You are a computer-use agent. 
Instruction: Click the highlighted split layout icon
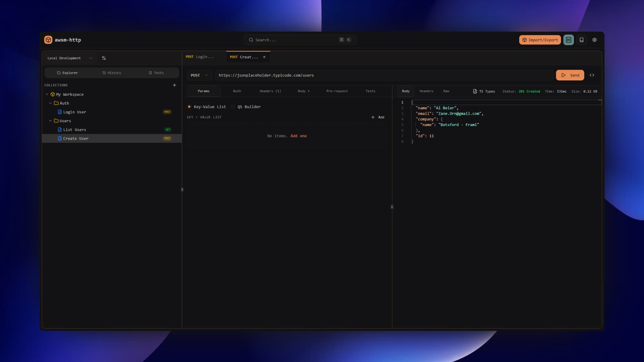pos(568,40)
